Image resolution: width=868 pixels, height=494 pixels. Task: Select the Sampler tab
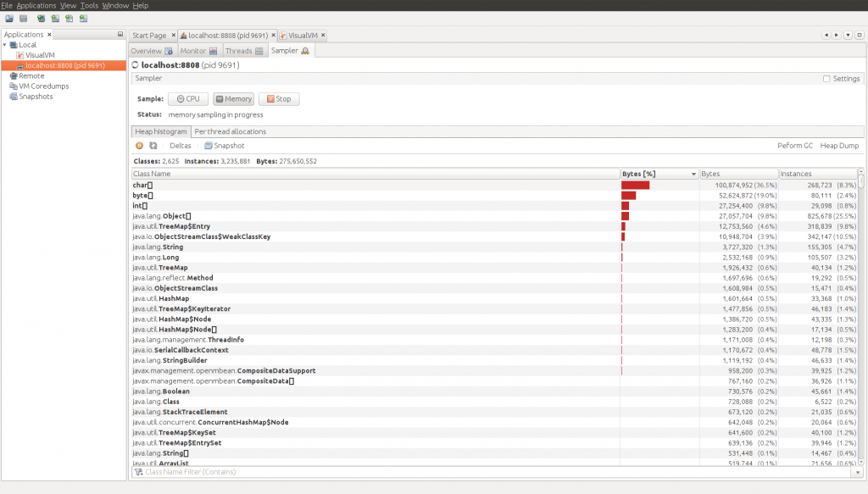click(x=290, y=51)
